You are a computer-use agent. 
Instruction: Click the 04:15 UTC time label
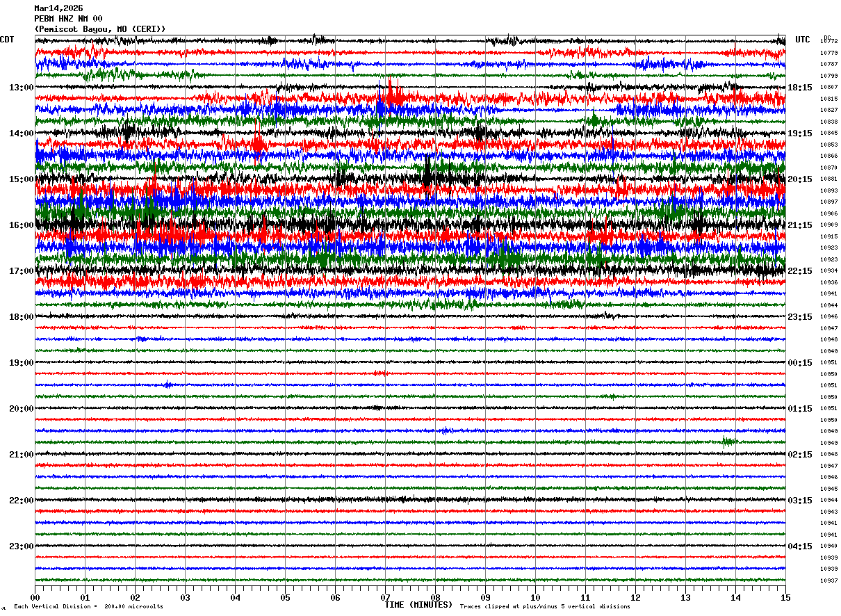(799, 546)
